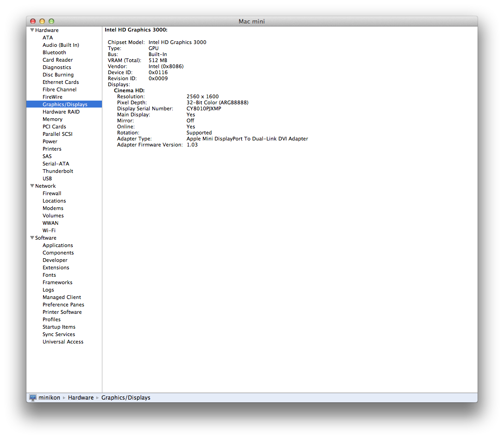
Task: Click the Network category label
Action: click(45, 186)
